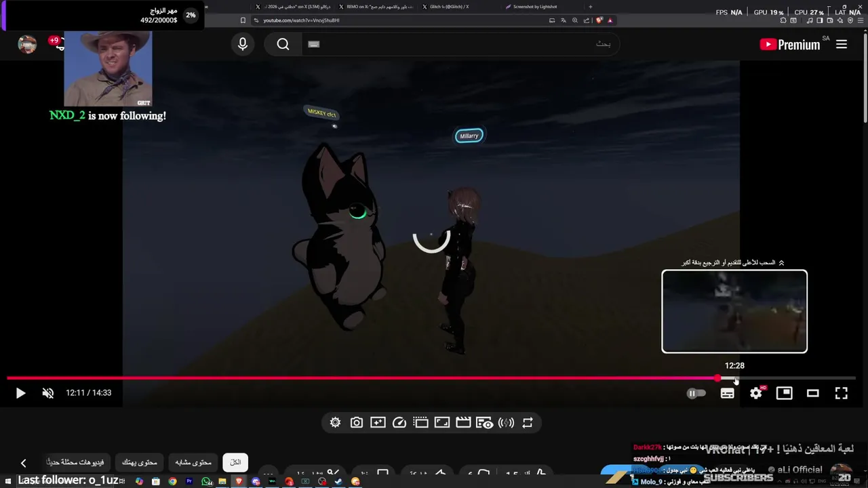Play the paused YouTube video
Screen dimensions: 868x488
20,393
